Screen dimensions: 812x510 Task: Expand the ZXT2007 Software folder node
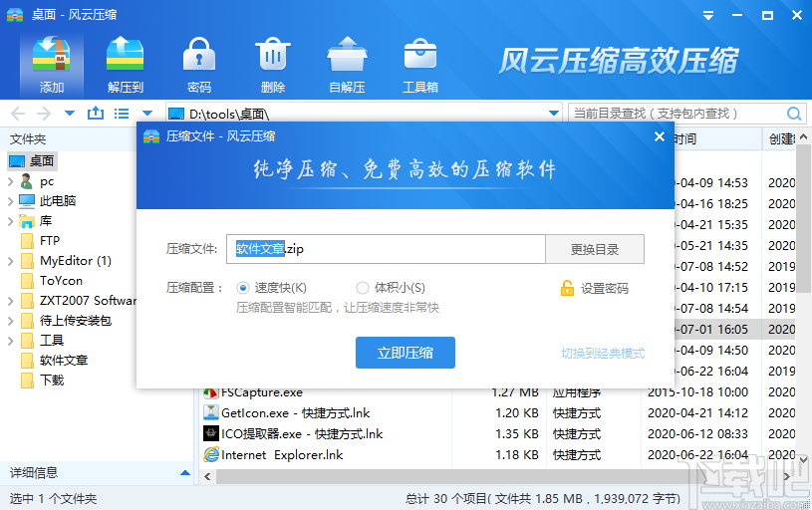click(x=10, y=300)
